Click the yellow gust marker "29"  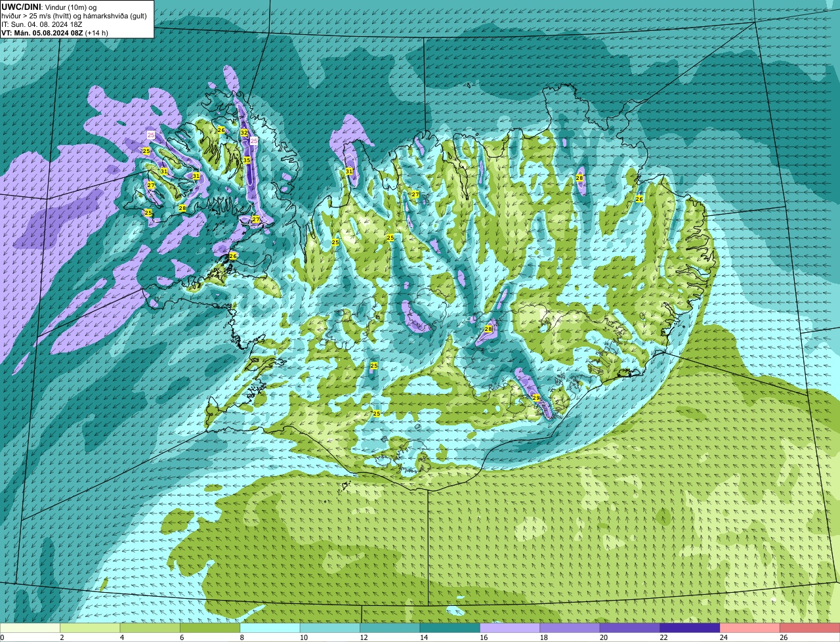pos(536,398)
